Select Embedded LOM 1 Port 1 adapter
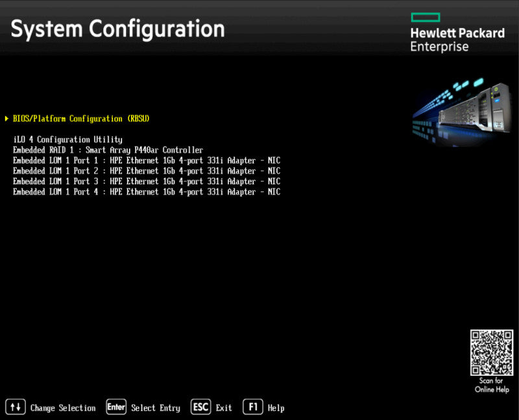The height and width of the screenshot is (420, 519). point(147,160)
